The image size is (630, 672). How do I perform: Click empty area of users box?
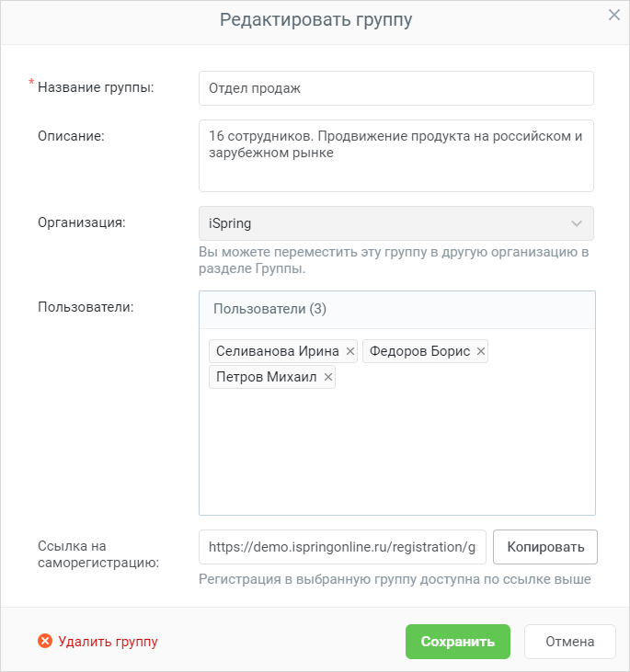[x=397, y=450]
